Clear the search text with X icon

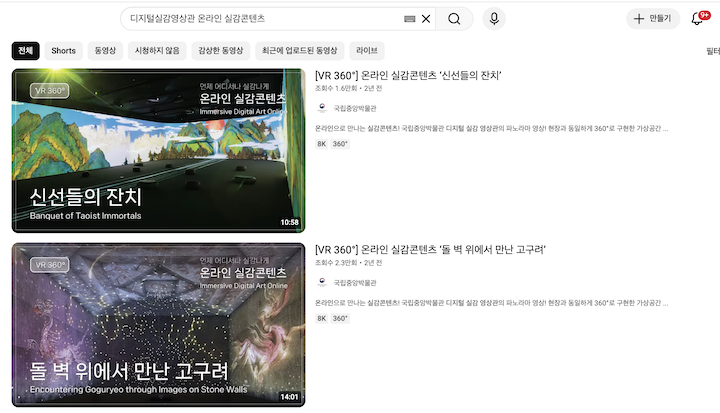(x=426, y=19)
